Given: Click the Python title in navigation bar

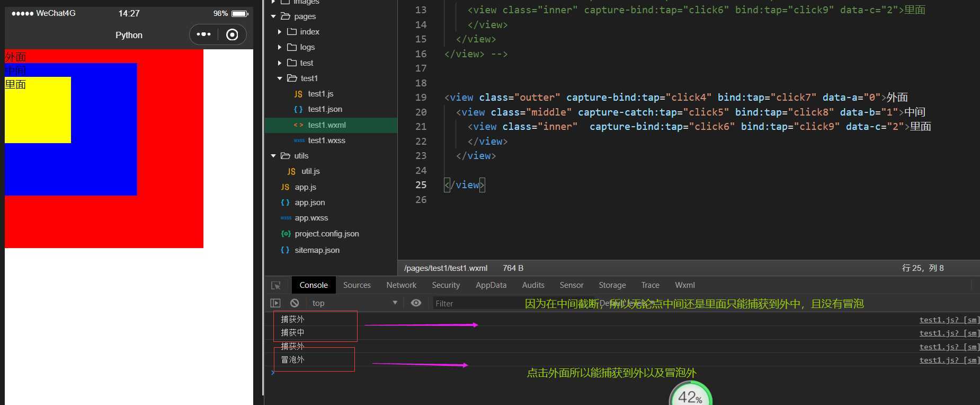Looking at the screenshot, I should pyautogui.click(x=129, y=35).
